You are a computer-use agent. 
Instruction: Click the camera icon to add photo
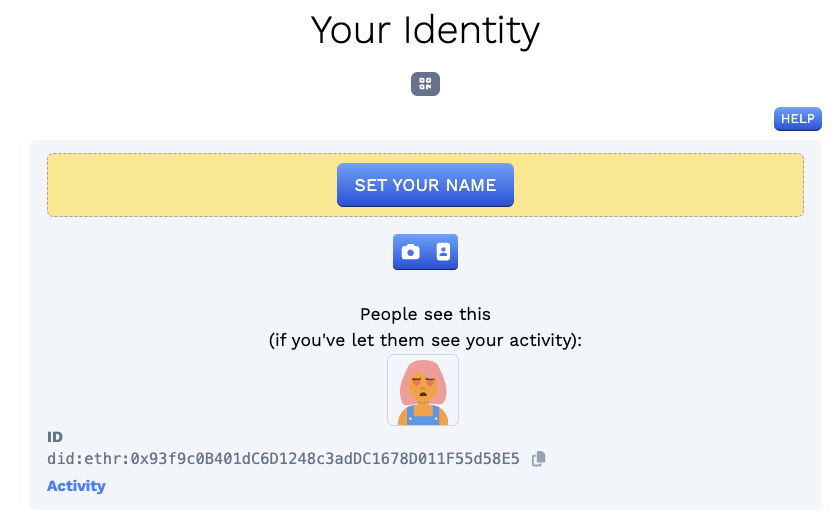(x=410, y=252)
